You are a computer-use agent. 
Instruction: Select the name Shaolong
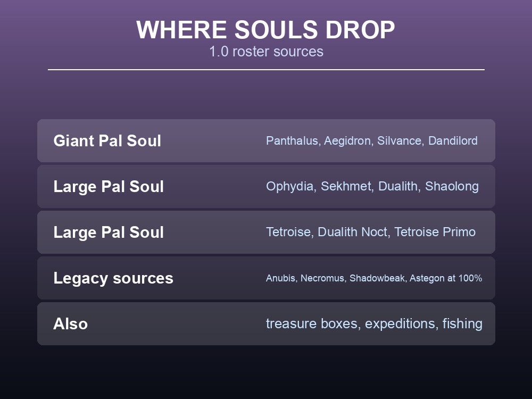pyautogui.click(x=452, y=186)
